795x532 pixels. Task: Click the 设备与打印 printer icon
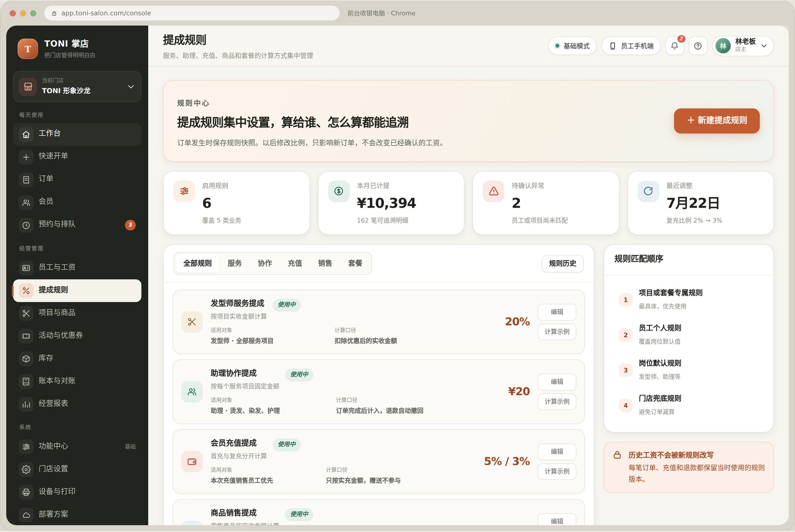(26, 492)
